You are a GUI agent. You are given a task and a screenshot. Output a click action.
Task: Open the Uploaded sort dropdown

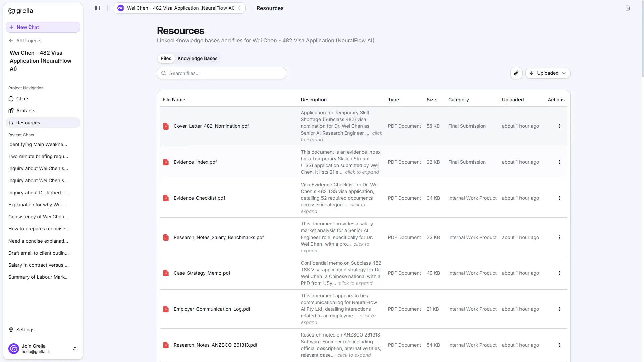click(x=548, y=73)
